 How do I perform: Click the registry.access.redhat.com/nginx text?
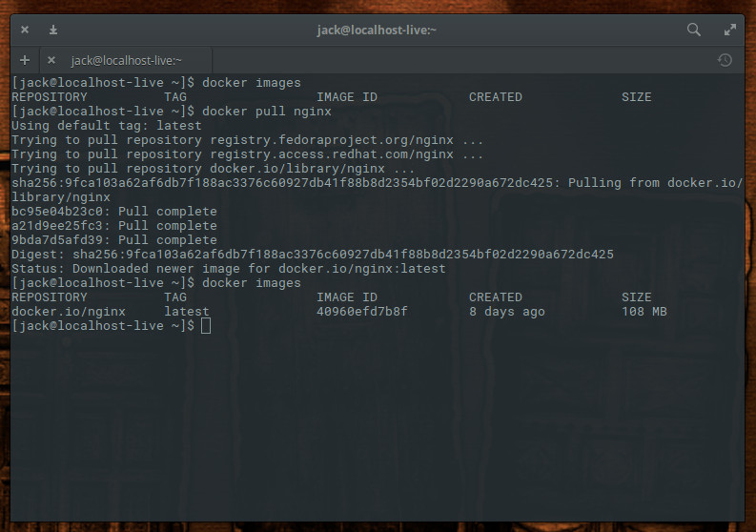[332, 154]
